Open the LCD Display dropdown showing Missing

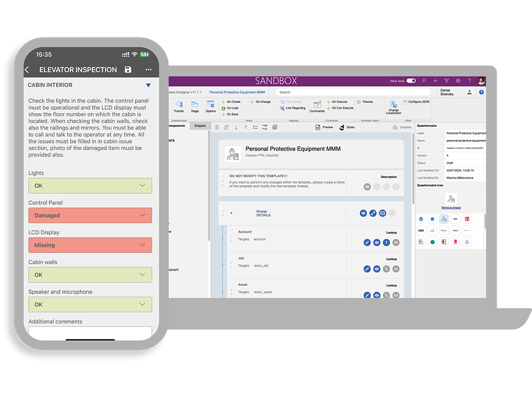point(90,245)
